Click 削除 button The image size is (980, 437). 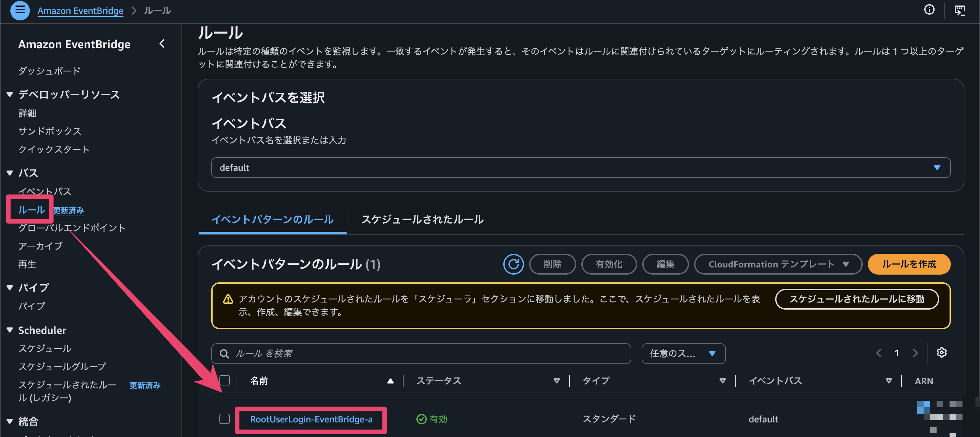coord(553,264)
